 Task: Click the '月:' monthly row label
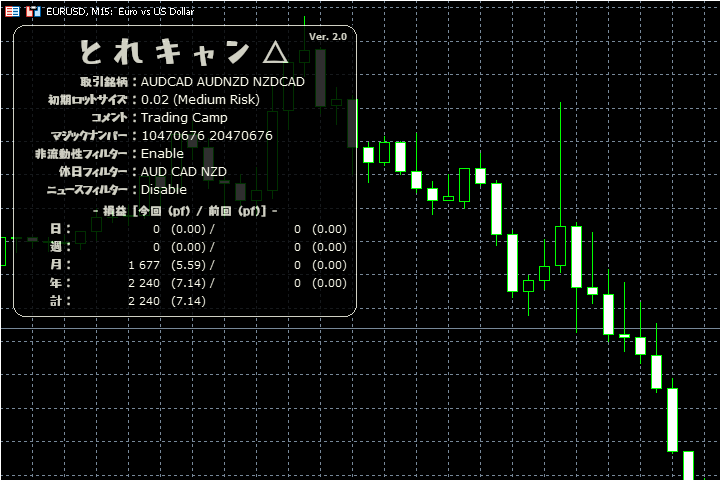60,265
